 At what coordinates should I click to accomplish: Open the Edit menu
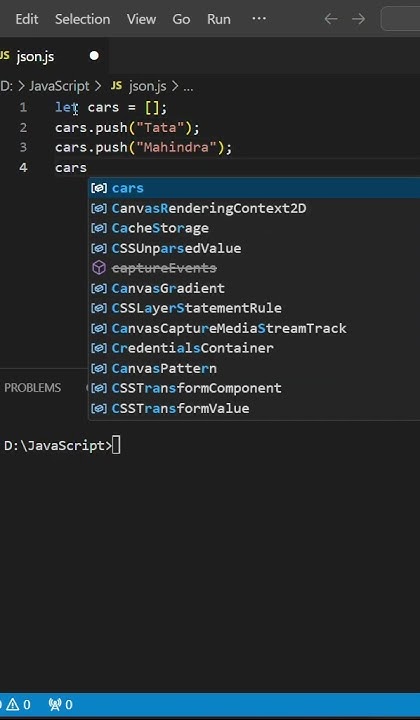27,19
